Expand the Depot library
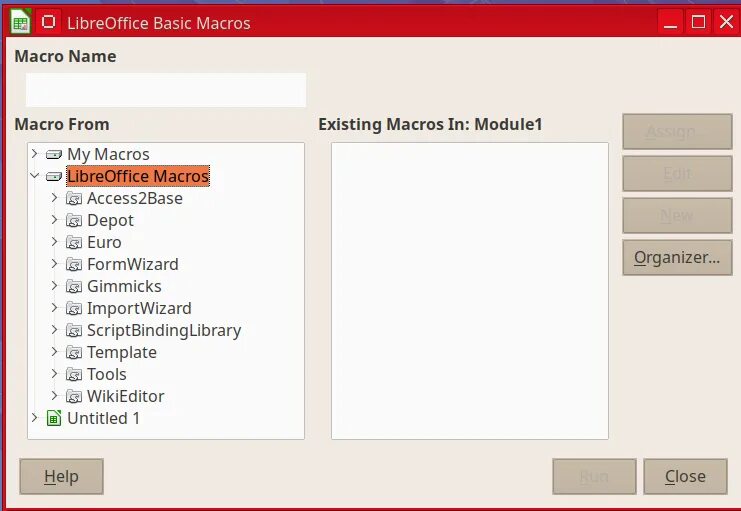Image resolution: width=741 pixels, height=511 pixels. 54,219
